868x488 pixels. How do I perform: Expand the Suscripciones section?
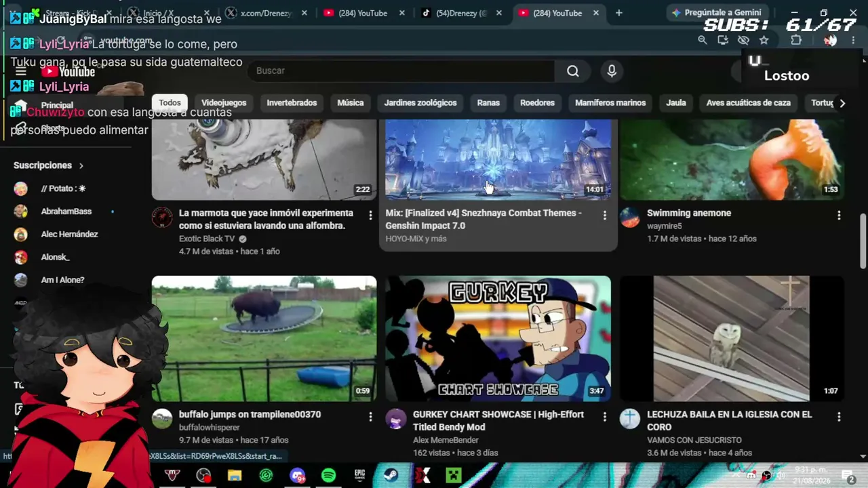[x=48, y=165]
